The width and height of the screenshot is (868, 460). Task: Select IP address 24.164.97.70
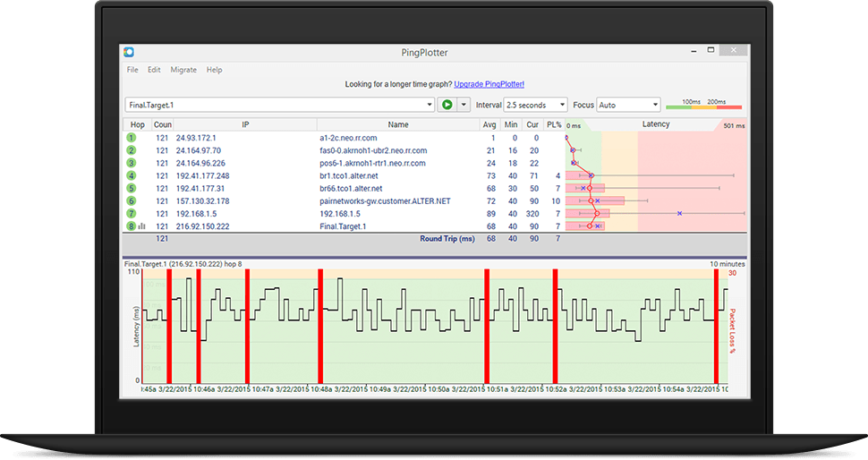tap(198, 150)
